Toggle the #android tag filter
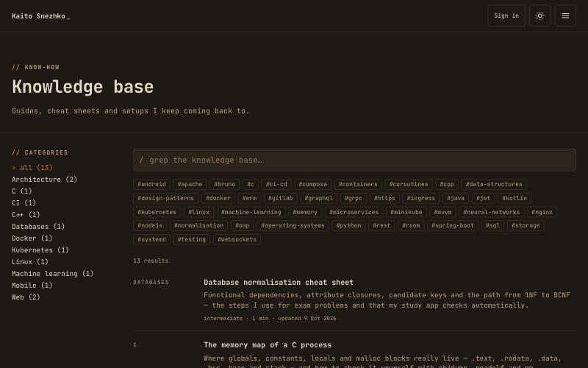Screen dimensions: 588x368 [151, 185]
